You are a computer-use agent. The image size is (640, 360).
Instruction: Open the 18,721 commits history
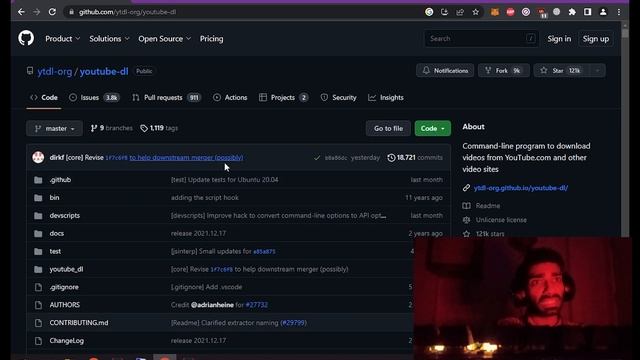[415, 158]
